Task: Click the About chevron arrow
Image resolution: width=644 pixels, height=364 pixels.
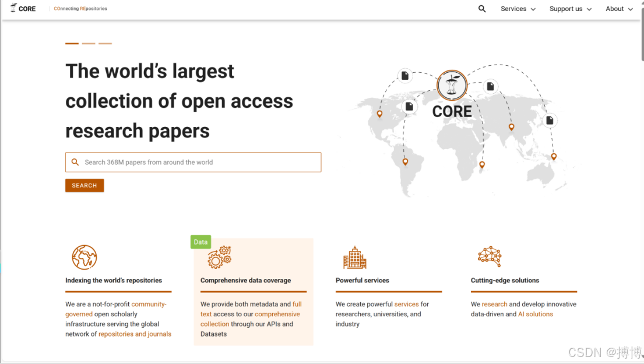Action: [x=630, y=9]
